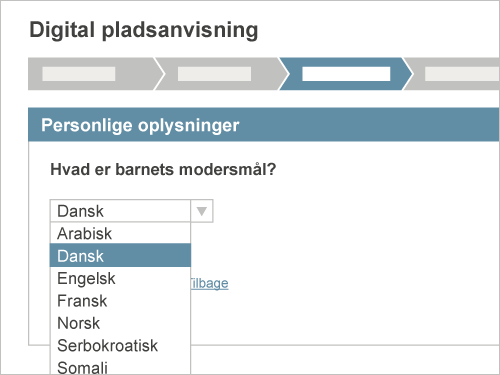Click the arrow tip of the blue active step
This screenshot has width=500, height=375.
[x=408, y=74]
